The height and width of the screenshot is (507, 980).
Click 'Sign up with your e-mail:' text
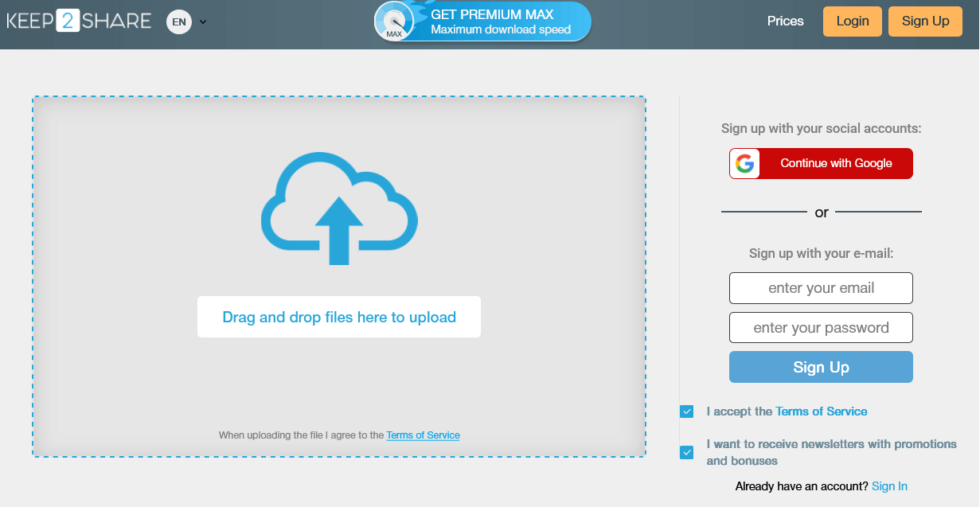(821, 253)
